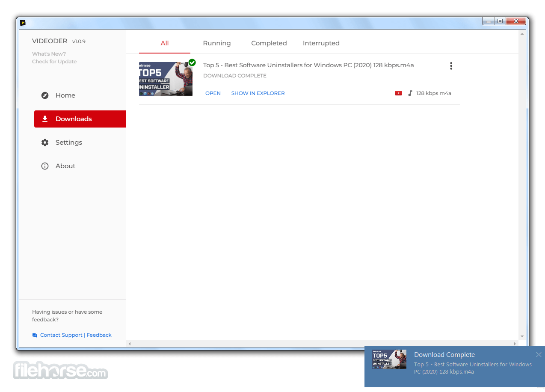The image size is (545, 392).
Task: Switch to the Running tab
Action: [x=217, y=43]
